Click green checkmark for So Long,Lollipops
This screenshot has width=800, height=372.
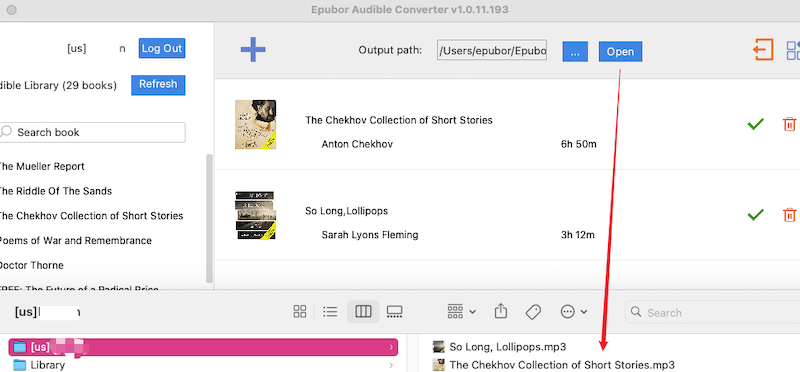tap(755, 214)
